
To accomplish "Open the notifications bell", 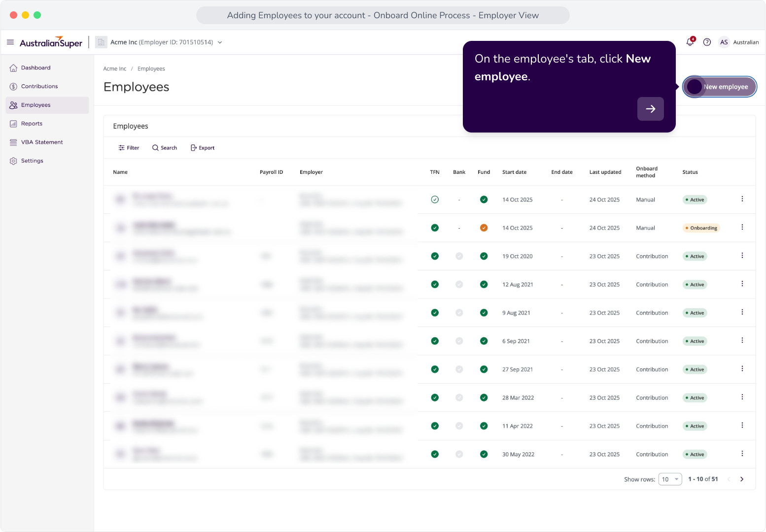I will tap(690, 42).
